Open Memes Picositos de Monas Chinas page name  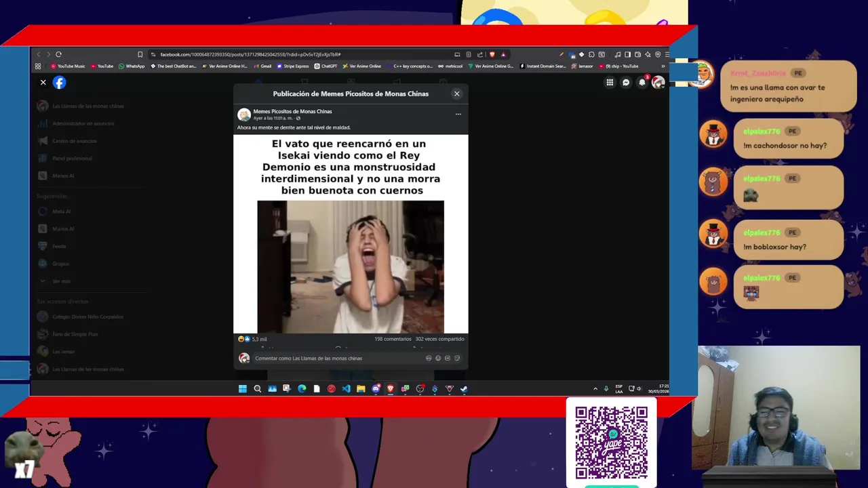tap(292, 111)
